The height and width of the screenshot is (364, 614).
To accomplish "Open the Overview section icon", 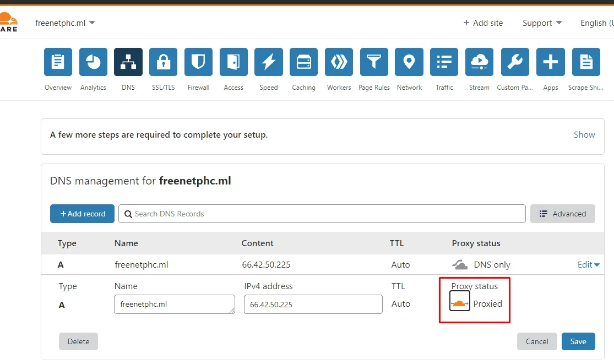I will coord(58,62).
